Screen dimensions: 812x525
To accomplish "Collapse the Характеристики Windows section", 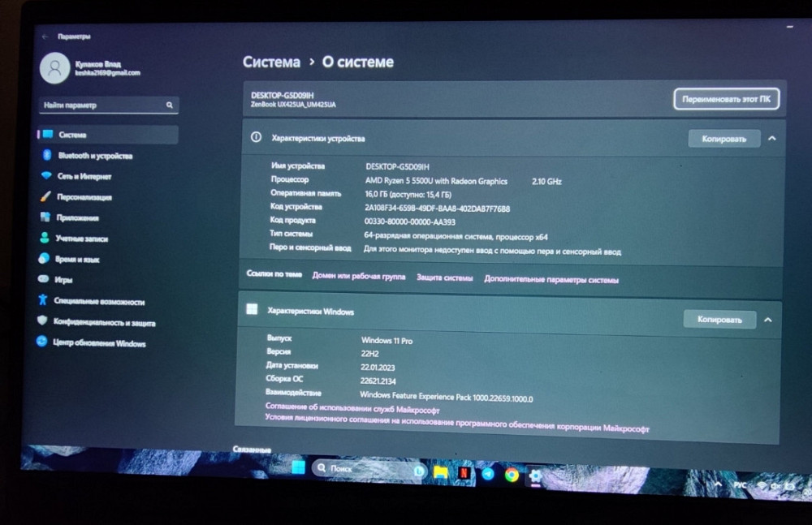I will [767, 320].
